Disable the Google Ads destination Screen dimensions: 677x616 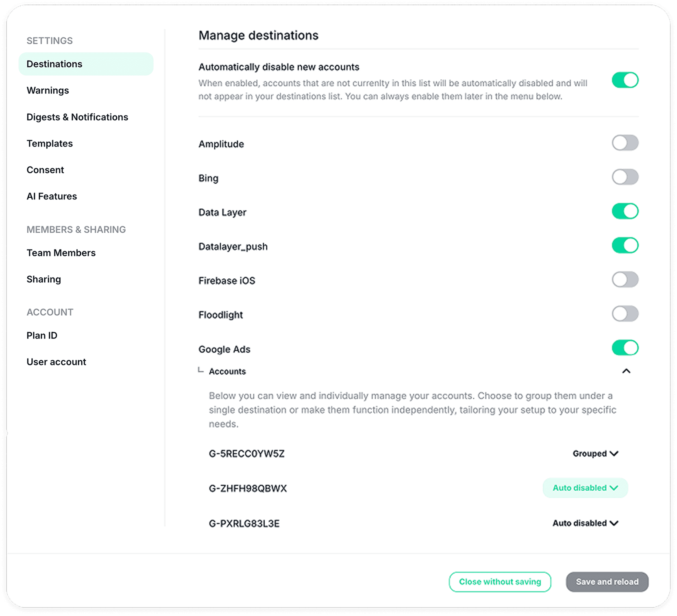(x=625, y=348)
